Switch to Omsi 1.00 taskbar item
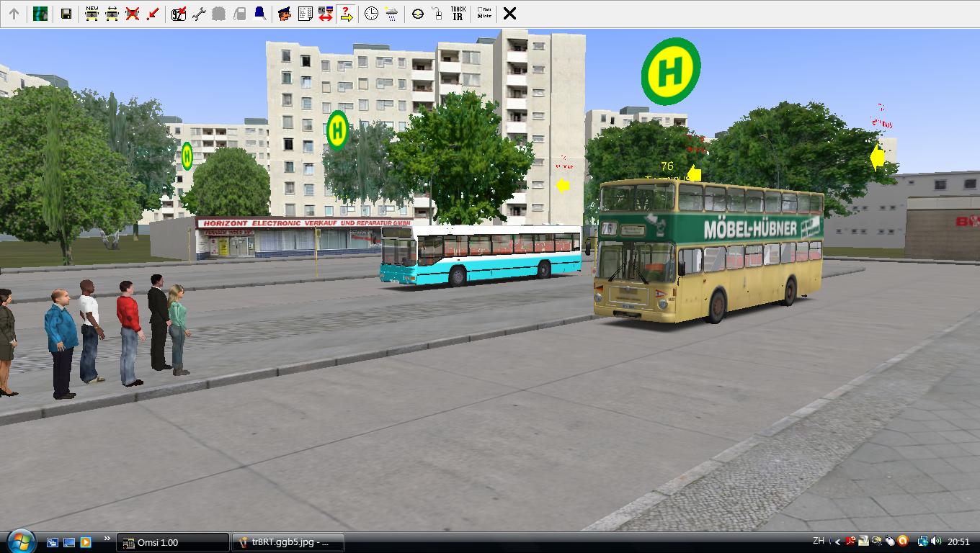The width and height of the screenshot is (980, 553). 173,542
